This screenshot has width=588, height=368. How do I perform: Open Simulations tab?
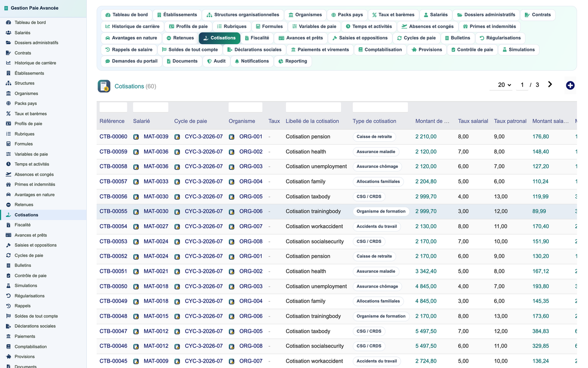click(x=518, y=50)
